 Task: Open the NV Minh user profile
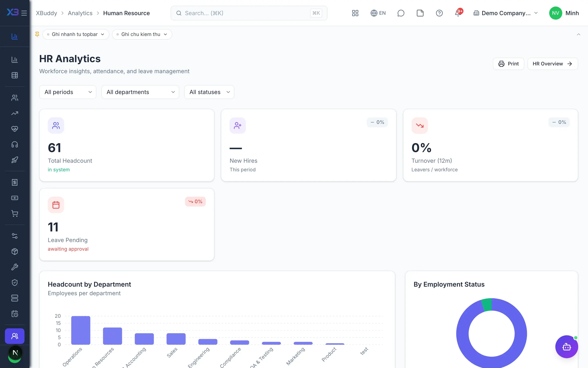pos(564,13)
